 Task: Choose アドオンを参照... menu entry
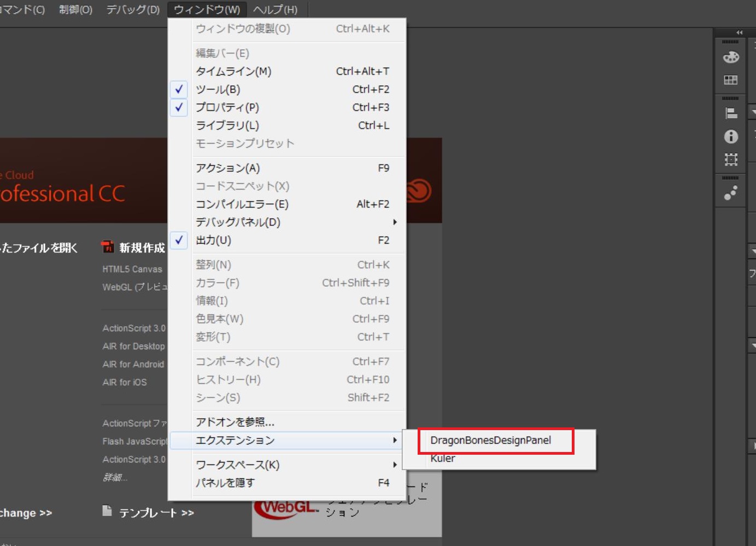coord(288,422)
